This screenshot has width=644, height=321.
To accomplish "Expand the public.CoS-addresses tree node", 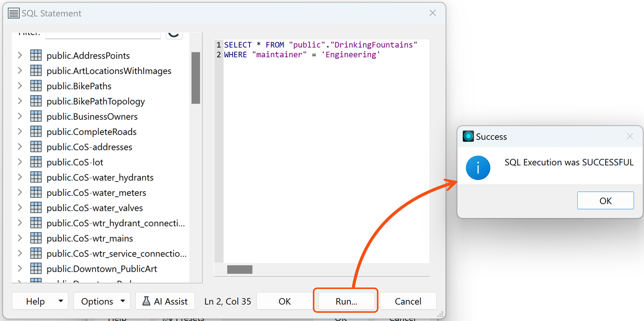I will point(20,147).
